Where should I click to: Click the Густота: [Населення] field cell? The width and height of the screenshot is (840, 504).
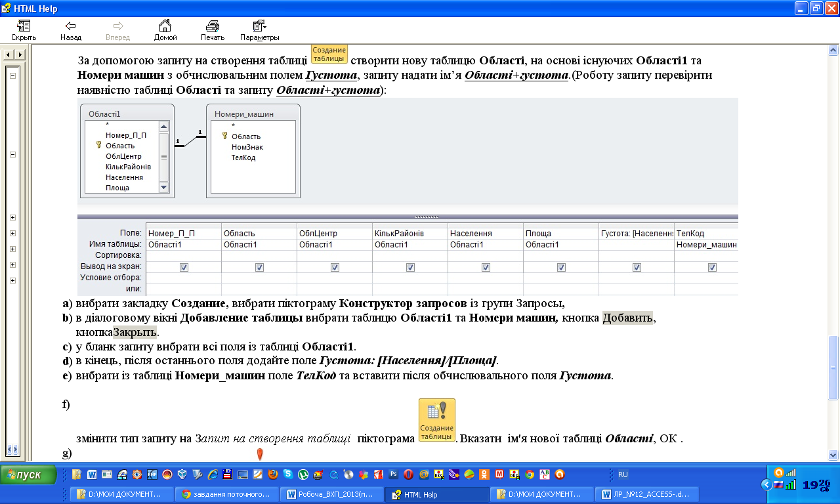pos(637,233)
